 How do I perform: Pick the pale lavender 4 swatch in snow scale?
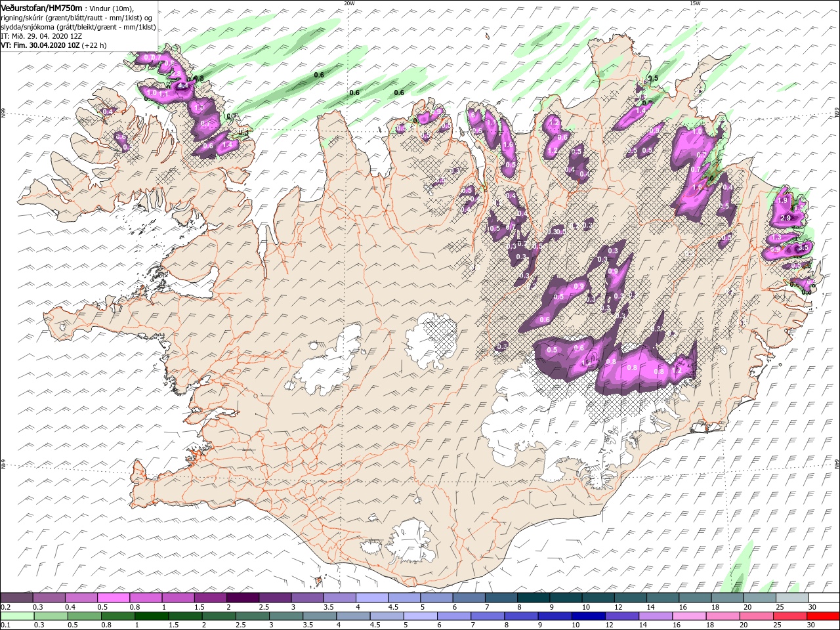371,597
